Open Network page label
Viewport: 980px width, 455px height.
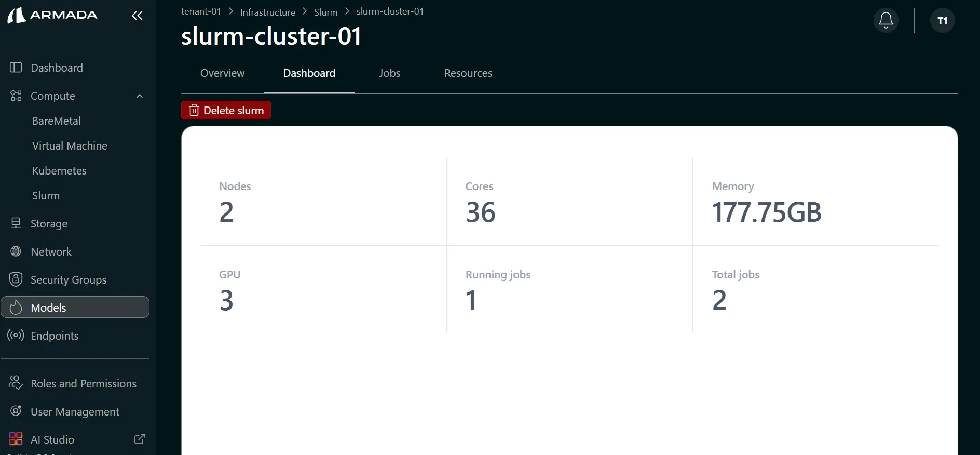51,252
